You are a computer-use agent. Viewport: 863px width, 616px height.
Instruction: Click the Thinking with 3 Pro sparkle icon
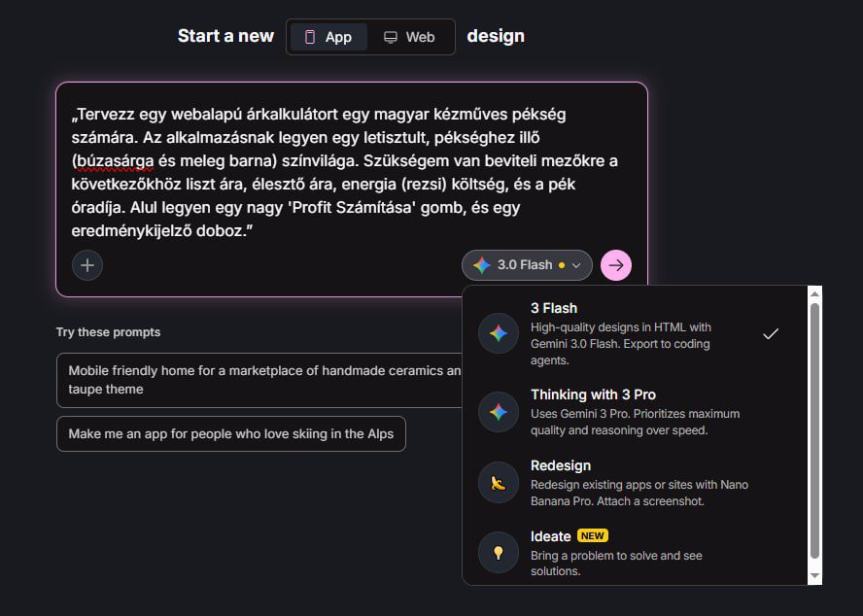point(498,412)
